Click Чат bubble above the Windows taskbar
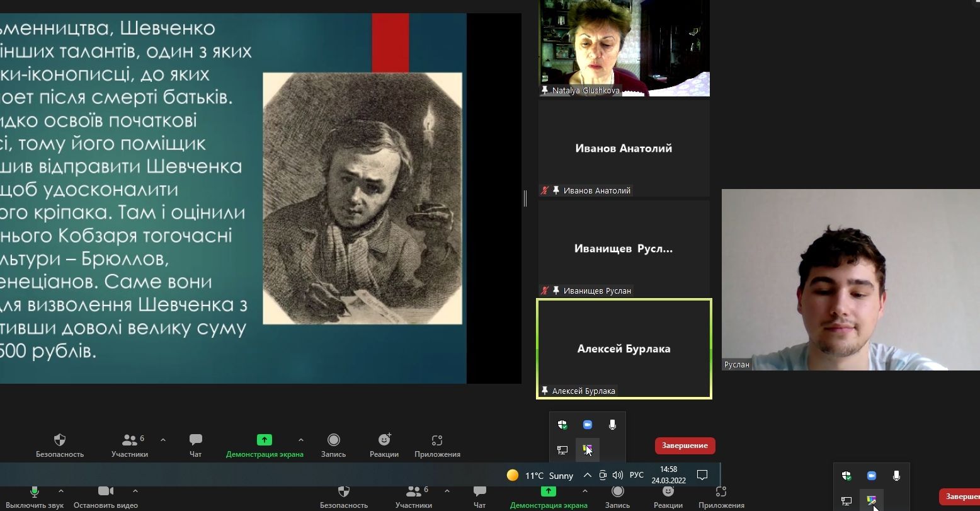Screen dimensions: 980x511 [196, 445]
